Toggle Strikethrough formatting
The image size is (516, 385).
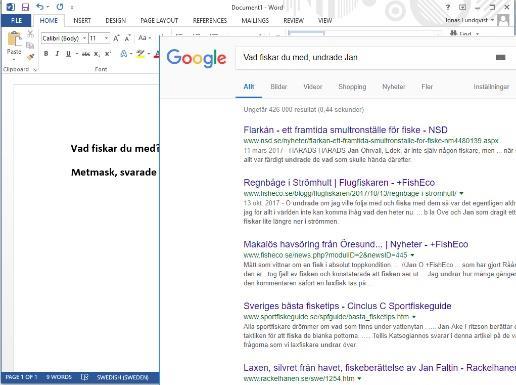[x=86, y=54]
